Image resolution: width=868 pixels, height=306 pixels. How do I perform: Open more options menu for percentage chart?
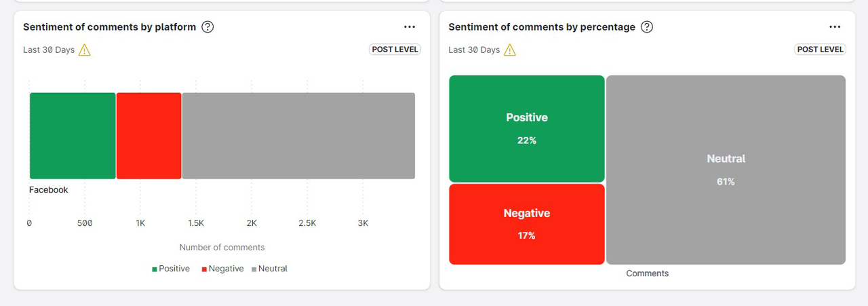(835, 27)
